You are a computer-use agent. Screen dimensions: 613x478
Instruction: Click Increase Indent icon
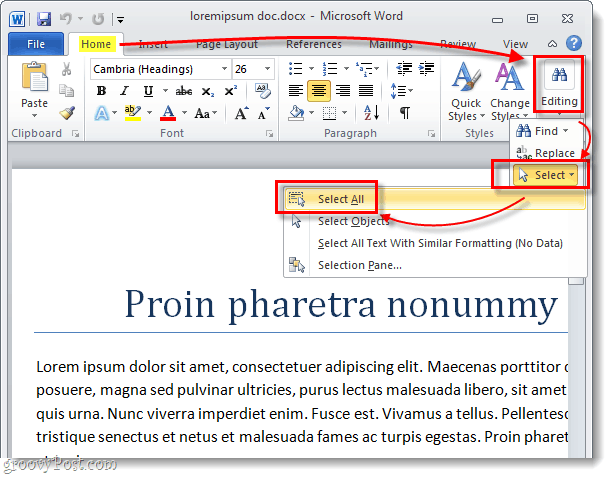[426, 69]
